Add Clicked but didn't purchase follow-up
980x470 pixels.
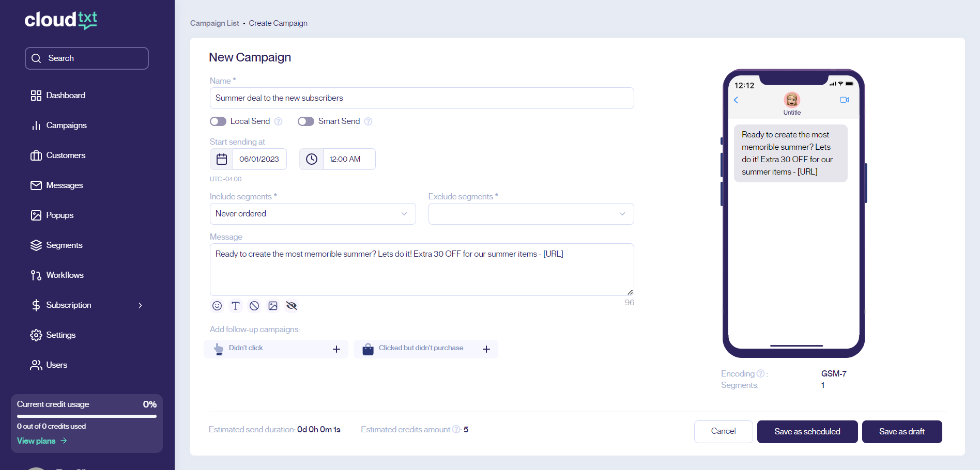point(486,349)
